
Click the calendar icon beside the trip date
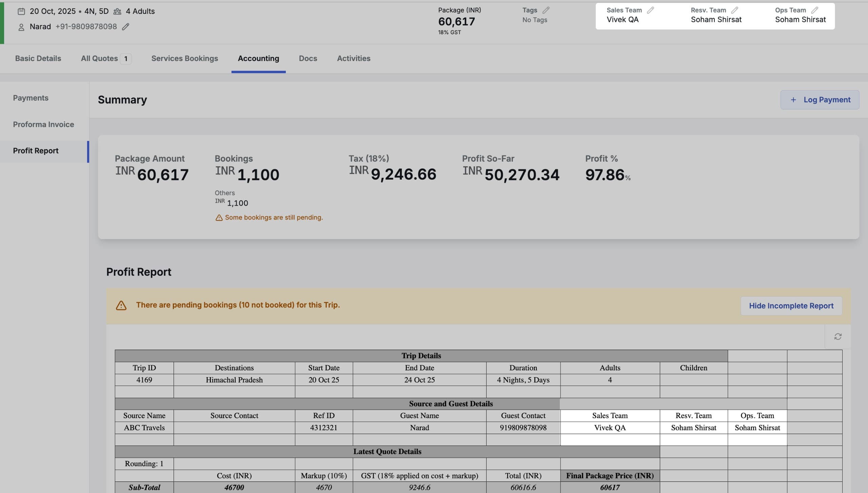coord(21,11)
